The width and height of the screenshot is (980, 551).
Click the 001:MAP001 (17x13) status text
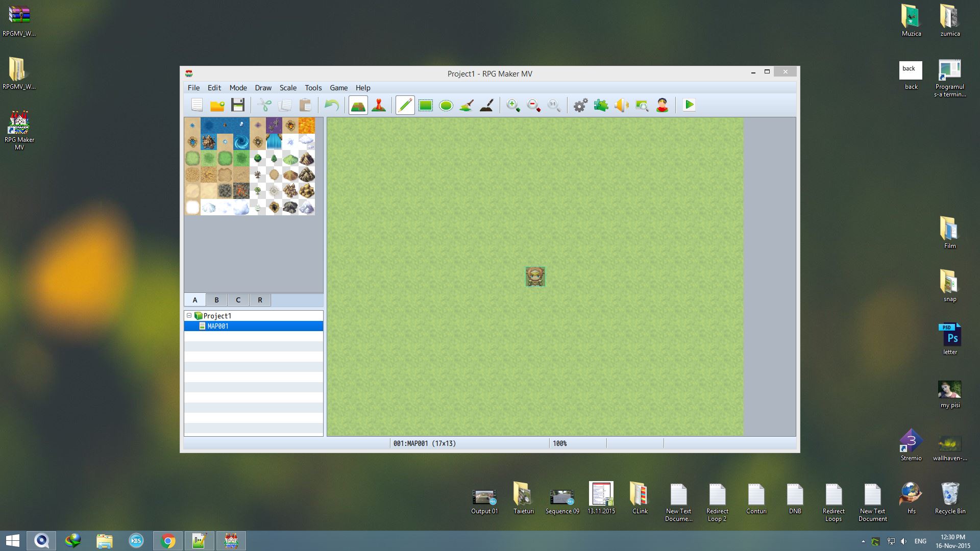coord(425,443)
